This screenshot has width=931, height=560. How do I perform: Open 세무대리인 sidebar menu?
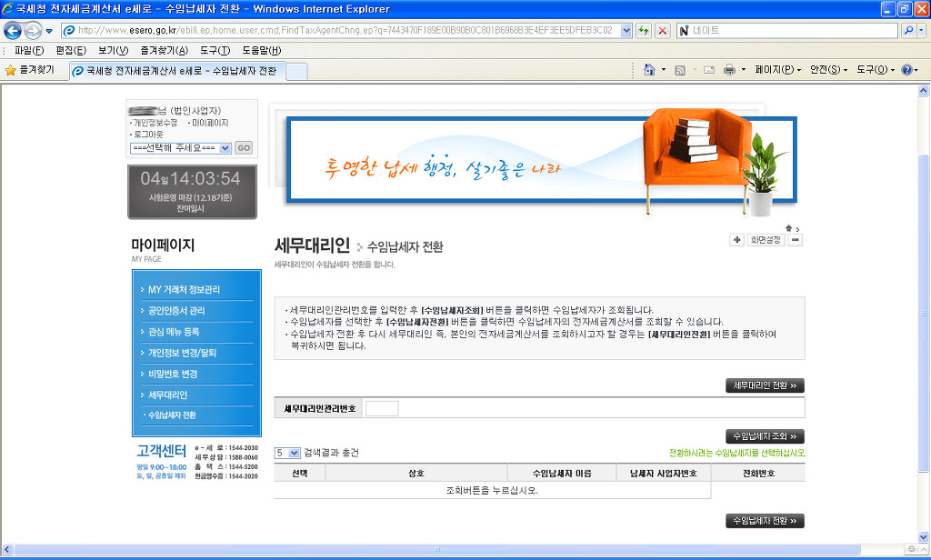(x=167, y=395)
